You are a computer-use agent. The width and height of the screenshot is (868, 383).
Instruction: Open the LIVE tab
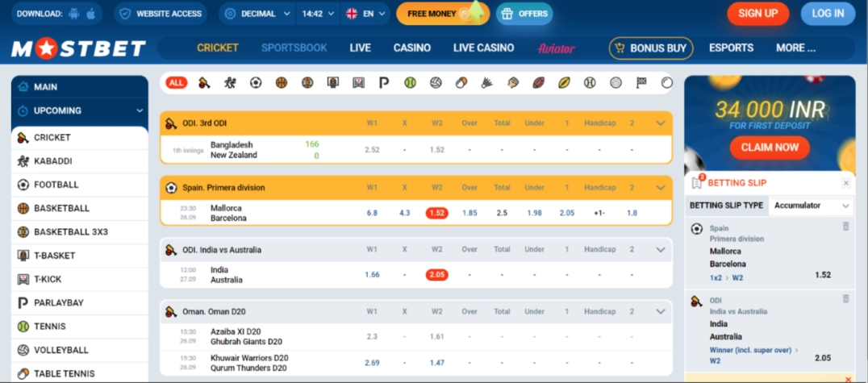point(361,48)
